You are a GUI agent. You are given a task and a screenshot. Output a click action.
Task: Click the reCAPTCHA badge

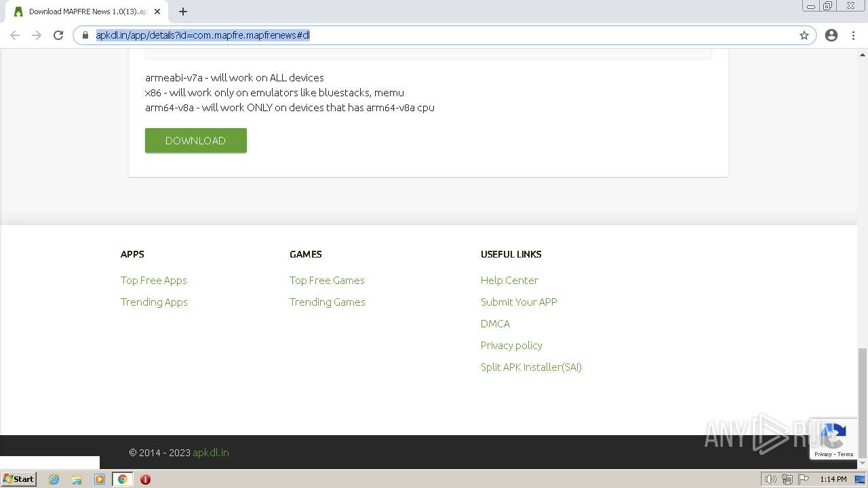(x=833, y=439)
